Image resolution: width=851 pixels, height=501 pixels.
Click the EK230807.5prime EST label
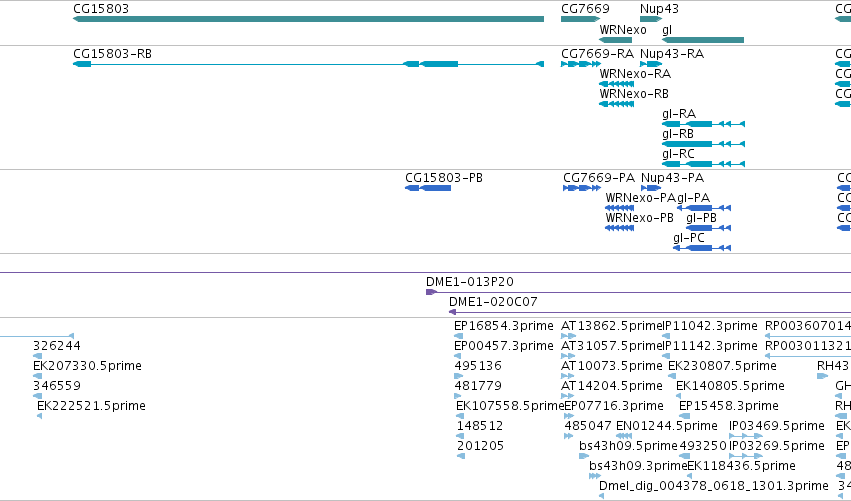click(x=722, y=366)
